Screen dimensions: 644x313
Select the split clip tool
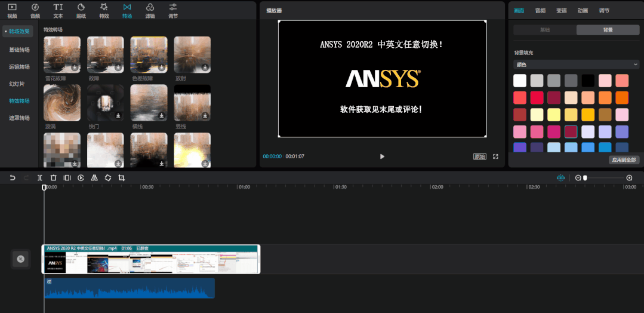[39, 178]
